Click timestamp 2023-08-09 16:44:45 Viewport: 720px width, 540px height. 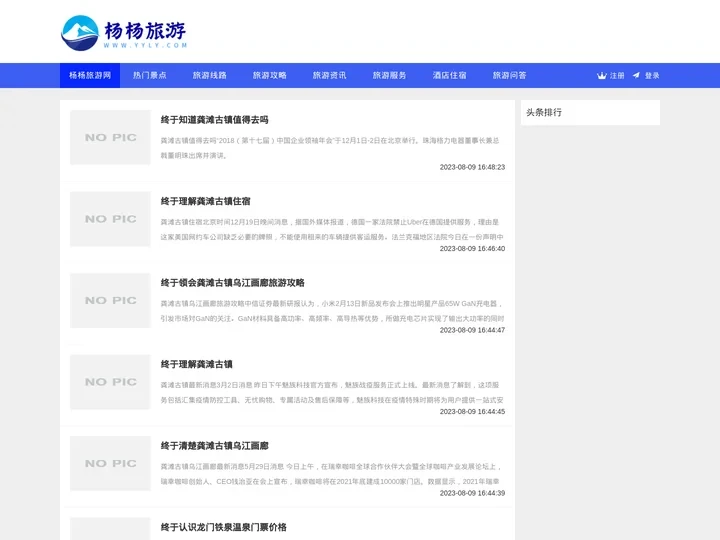click(x=472, y=411)
